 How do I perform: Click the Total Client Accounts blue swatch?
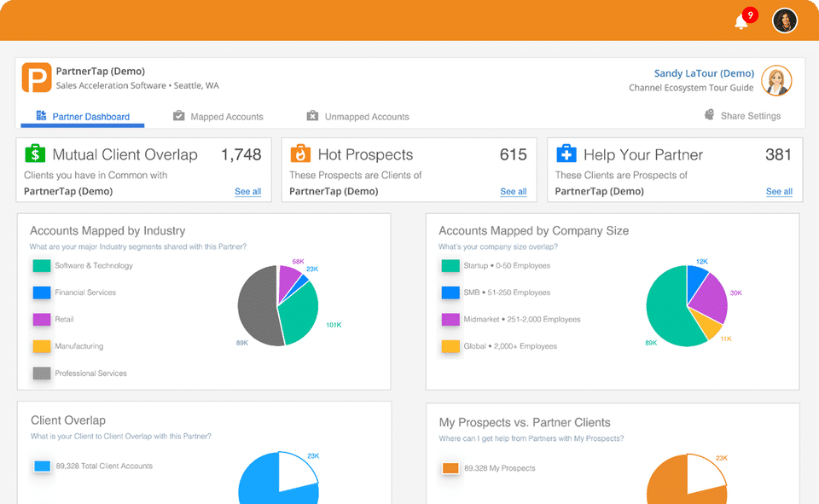click(x=42, y=466)
